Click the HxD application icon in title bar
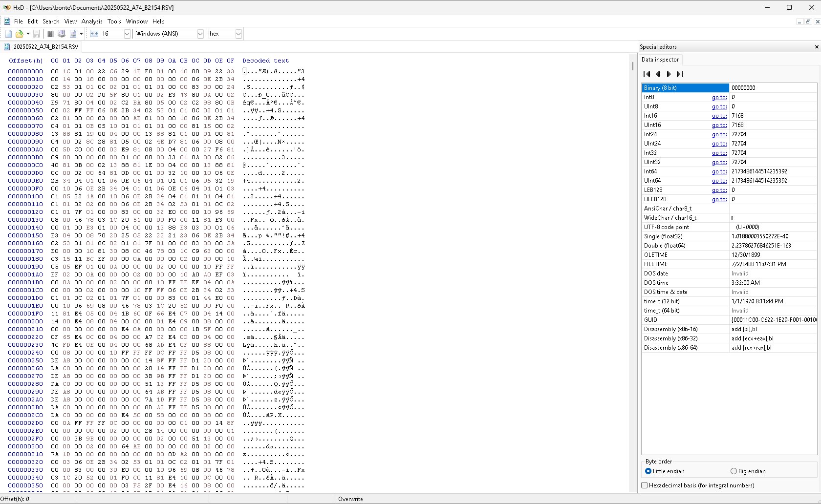 click(7, 7)
